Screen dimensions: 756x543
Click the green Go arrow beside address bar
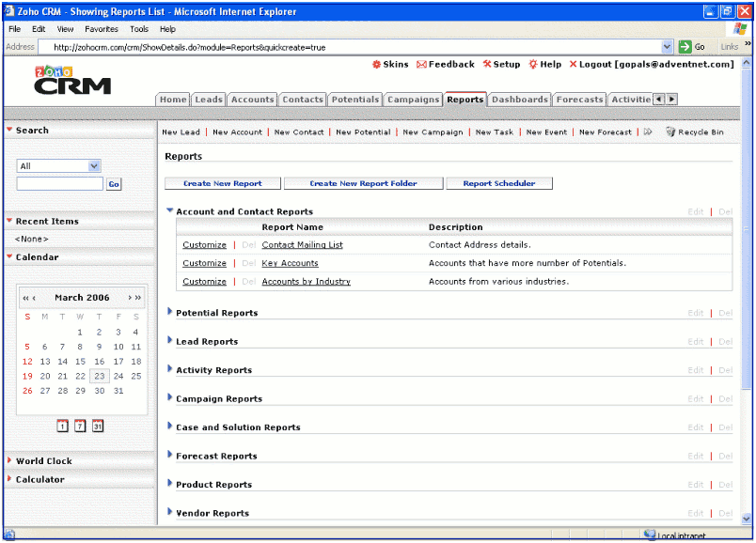tap(685, 47)
